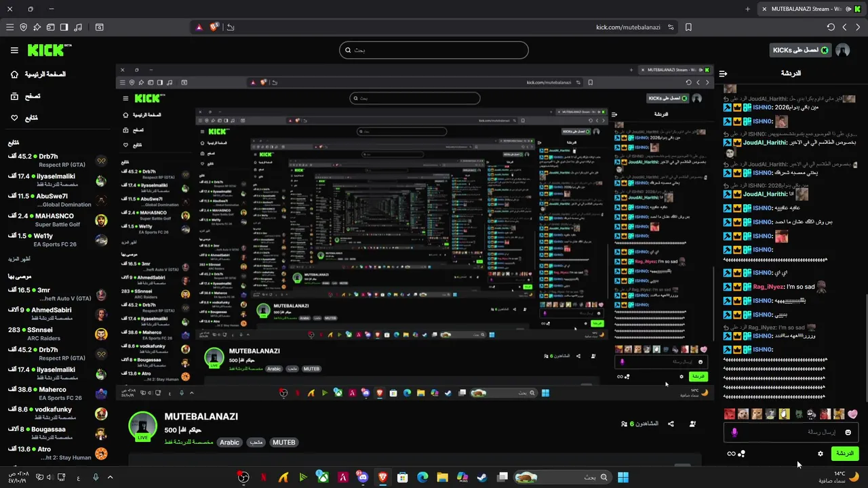Open a new tab with the plus icon
The width and height of the screenshot is (868, 488).
[x=747, y=9]
